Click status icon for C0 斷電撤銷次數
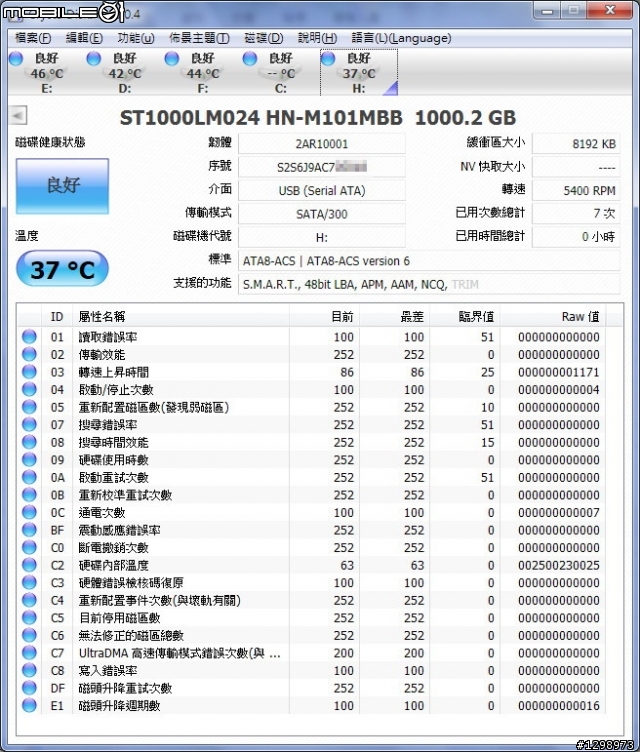This screenshot has width=640, height=753. 29,547
